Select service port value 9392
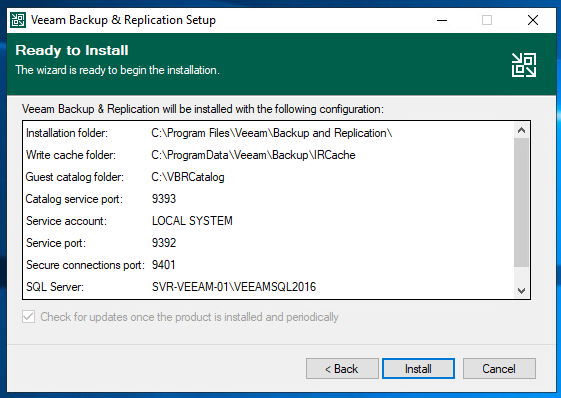The image size is (561, 398). [164, 243]
